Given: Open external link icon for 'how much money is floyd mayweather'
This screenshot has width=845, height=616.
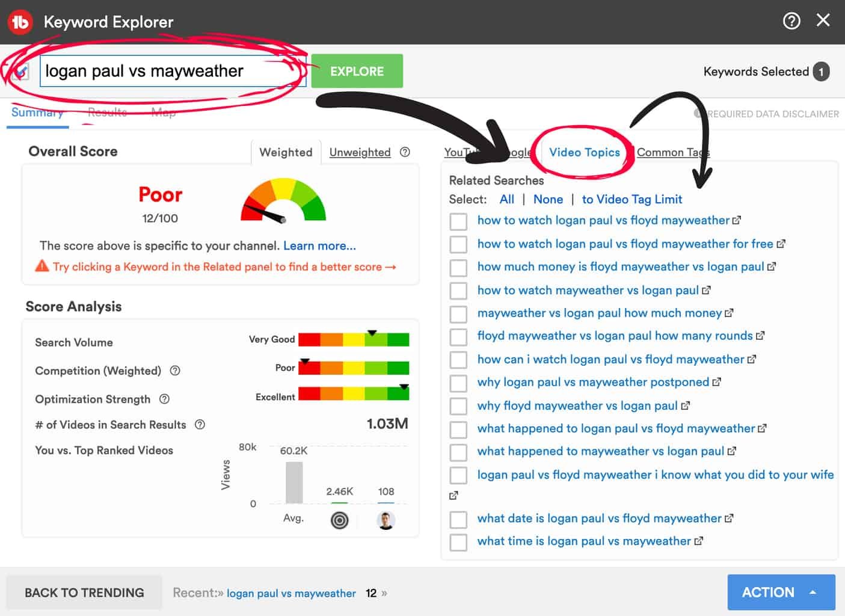Looking at the screenshot, I should pyautogui.click(x=772, y=266).
